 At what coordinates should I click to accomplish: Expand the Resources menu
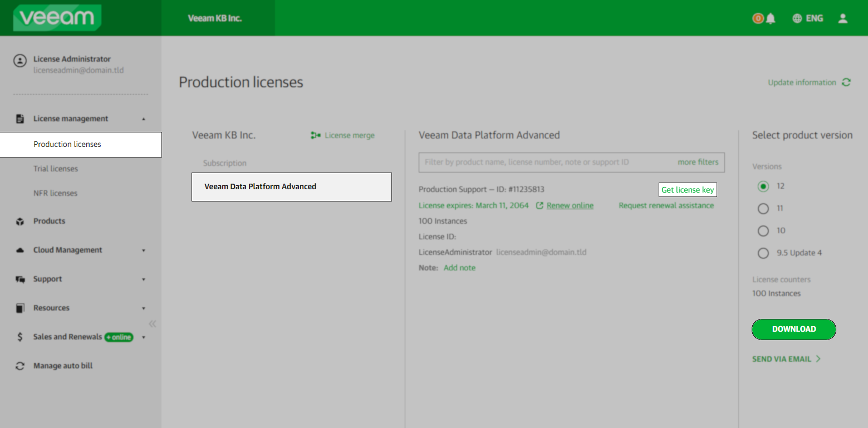(51, 308)
